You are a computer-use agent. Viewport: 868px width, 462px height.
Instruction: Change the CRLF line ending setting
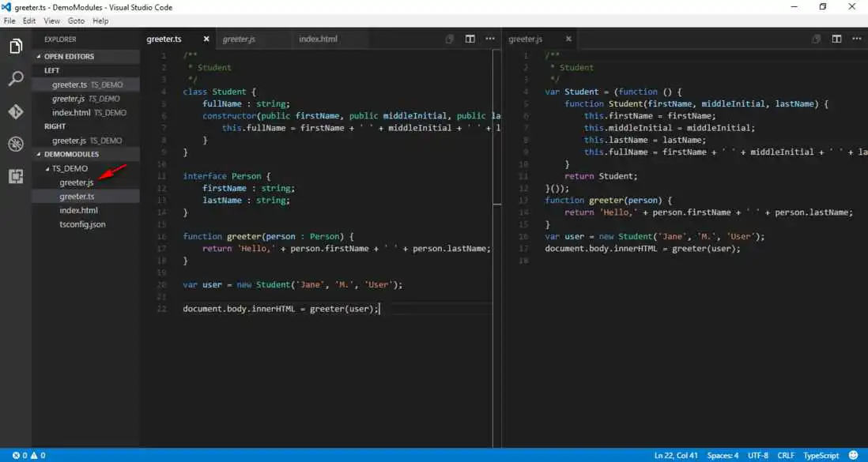786,455
